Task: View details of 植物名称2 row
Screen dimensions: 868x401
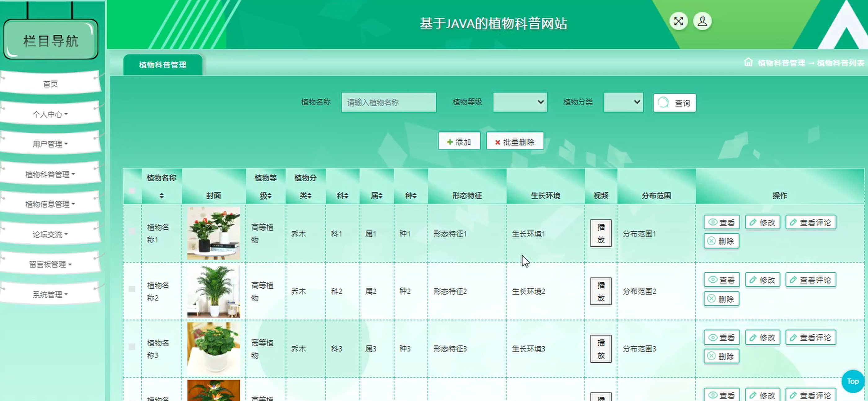Action: (x=721, y=280)
